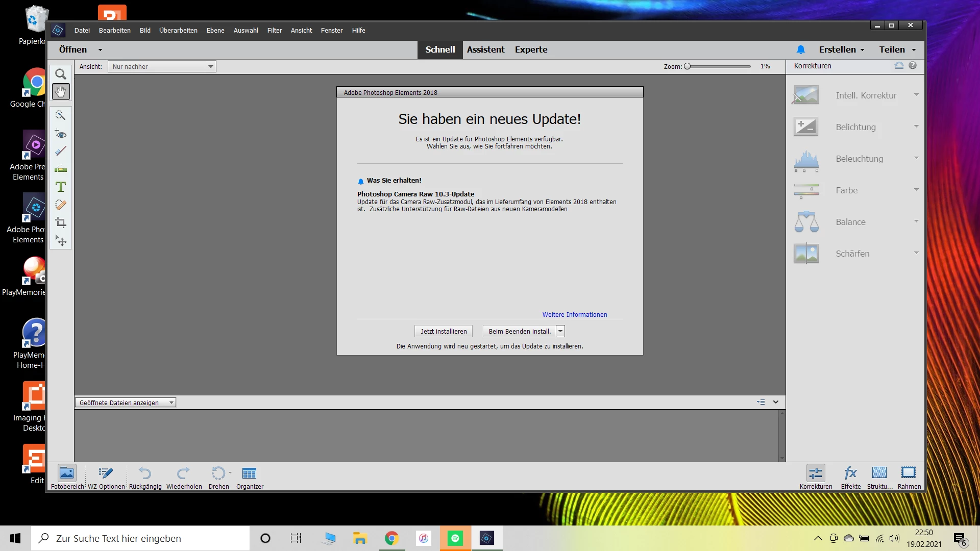Screen dimensions: 980x551
Task: Open Korrekturen panel help icon
Action: pos(913,65)
